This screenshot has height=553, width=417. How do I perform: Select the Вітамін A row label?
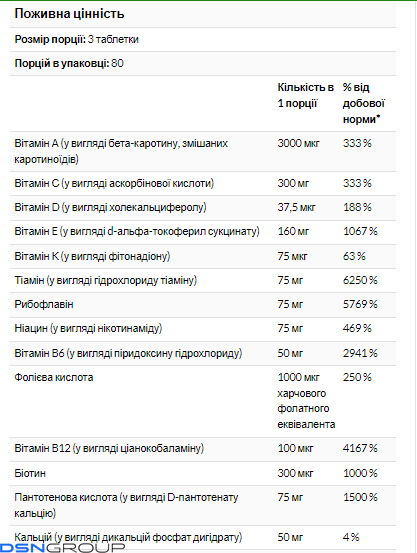(121, 151)
